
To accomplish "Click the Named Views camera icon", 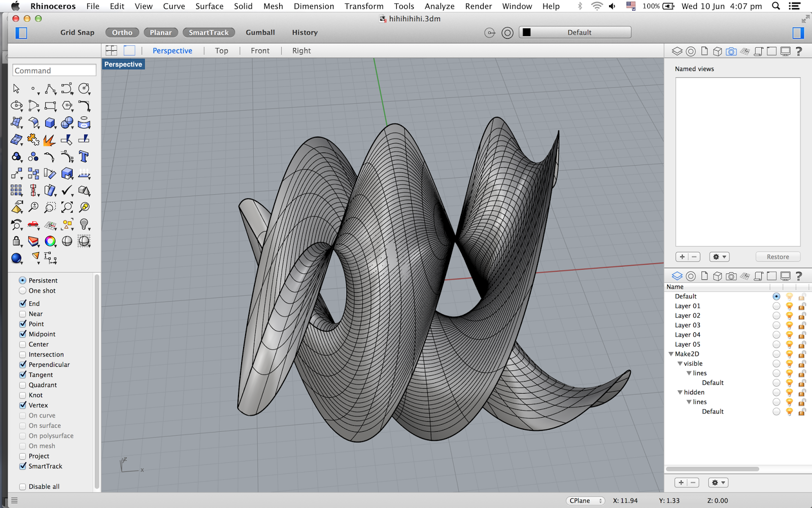I will pos(731,51).
